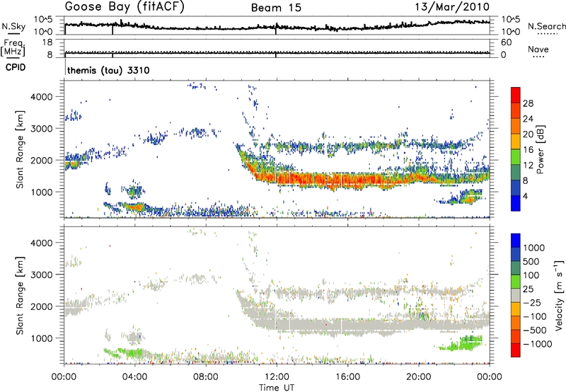Click the '60' tick on the Nave axis

(506, 42)
